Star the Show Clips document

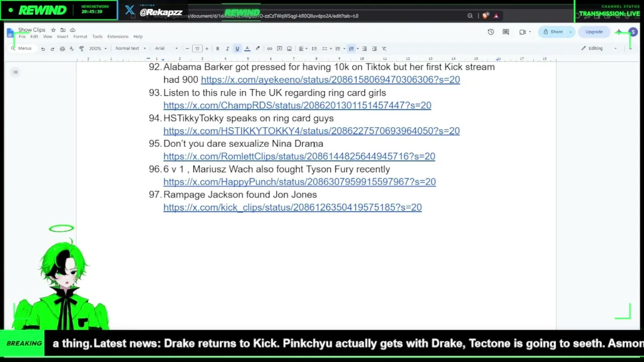point(53,30)
